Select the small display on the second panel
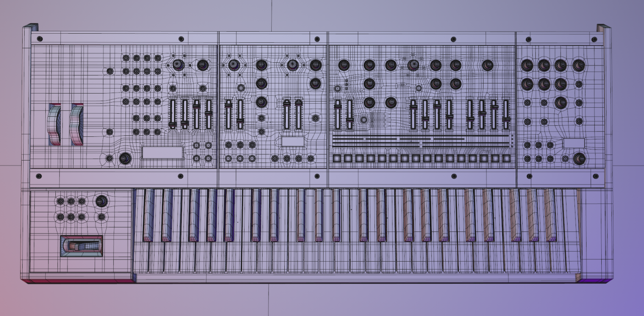 point(293,141)
